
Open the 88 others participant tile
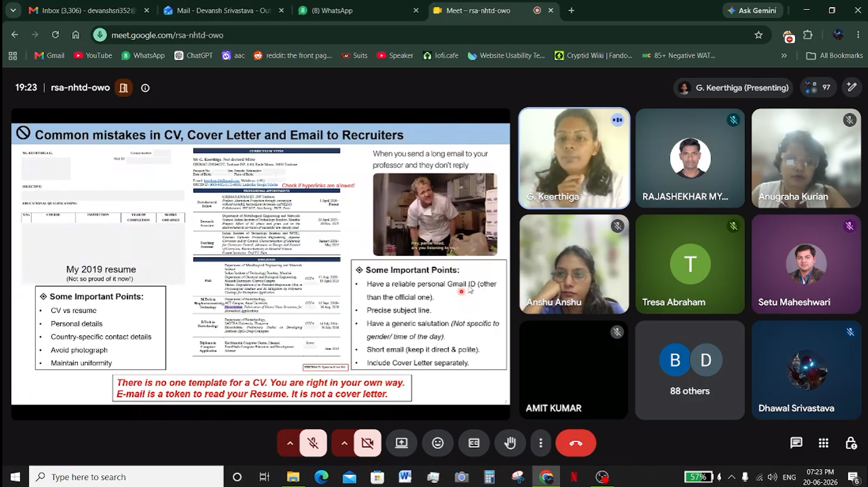(x=690, y=370)
